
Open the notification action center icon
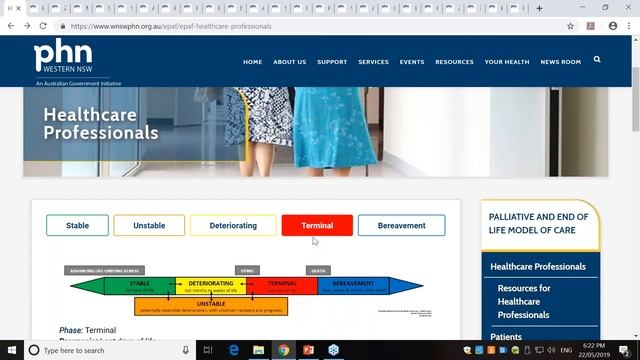click(x=624, y=350)
